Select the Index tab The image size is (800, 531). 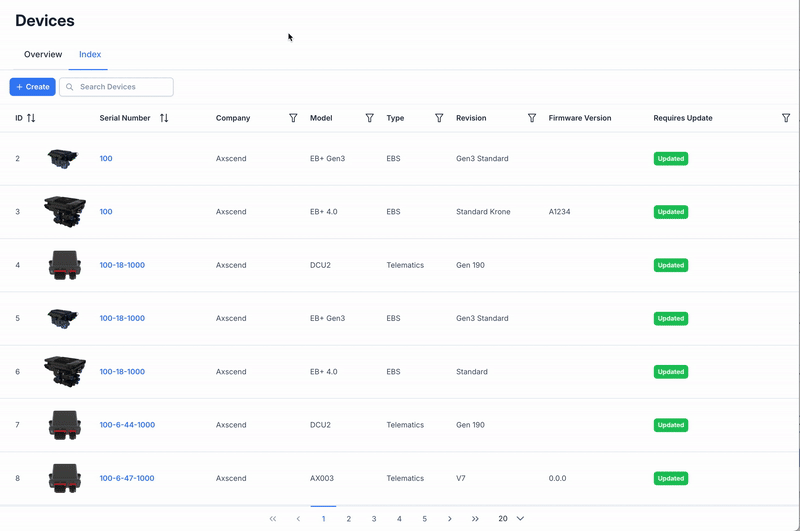pos(90,54)
